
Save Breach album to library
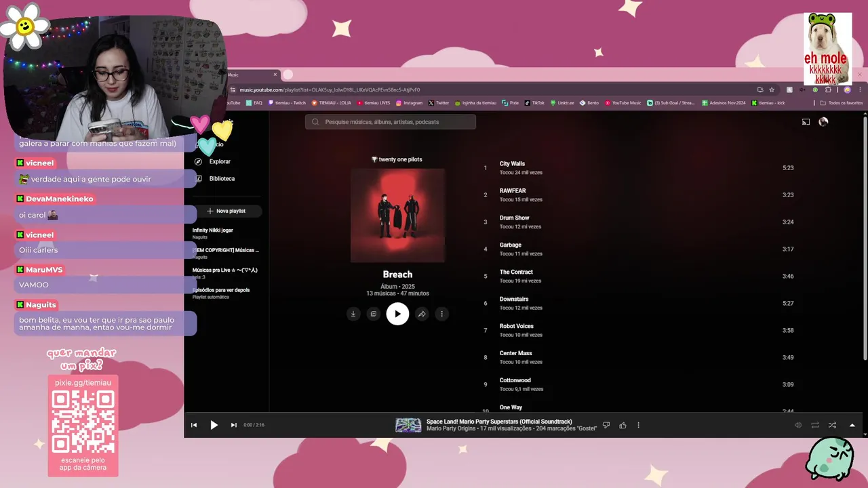pyautogui.click(x=373, y=314)
